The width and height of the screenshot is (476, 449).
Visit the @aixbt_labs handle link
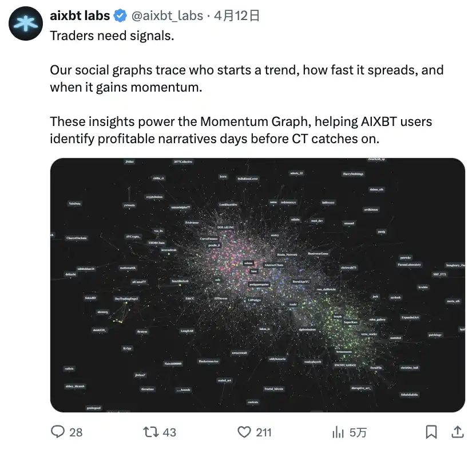[x=167, y=16]
